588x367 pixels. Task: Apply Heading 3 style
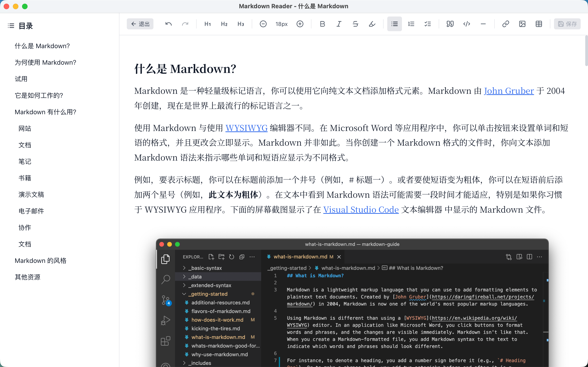240,24
